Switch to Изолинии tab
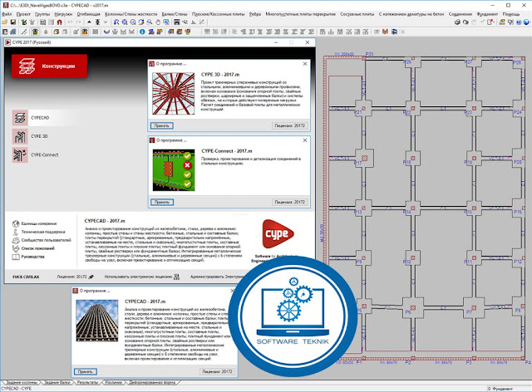The width and height of the screenshot is (532, 392). 113,383
